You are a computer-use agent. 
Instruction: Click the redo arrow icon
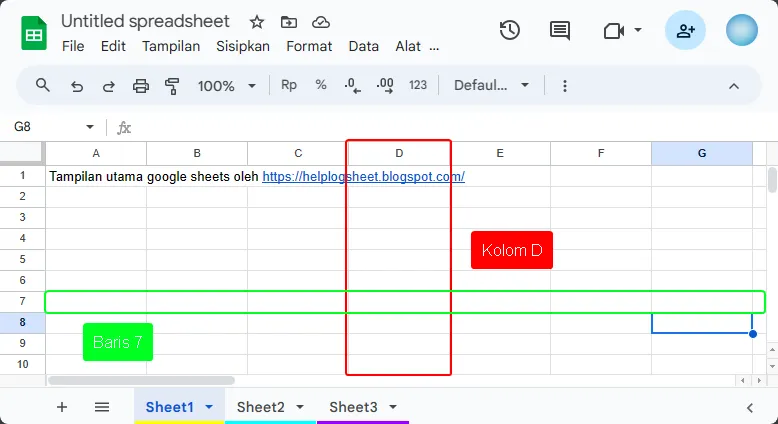tap(108, 86)
